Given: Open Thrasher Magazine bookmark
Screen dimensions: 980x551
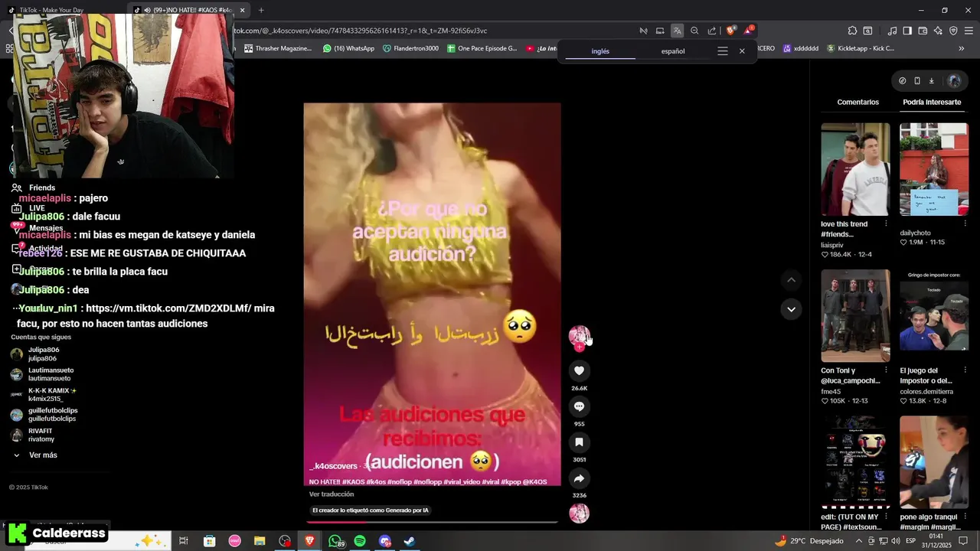Looking at the screenshot, I should (x=278, y=48).
